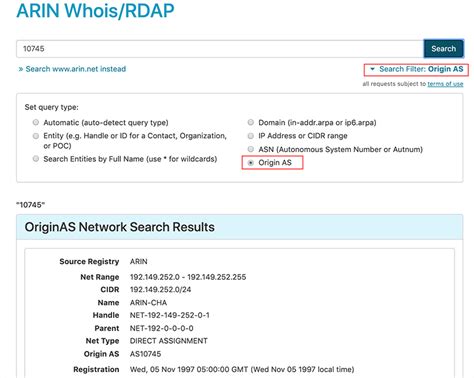This screenshot has height=378, width=474.
Task: Select Domain (in-addr.arpa or ip6.arpa) radio
Action: 251,122
